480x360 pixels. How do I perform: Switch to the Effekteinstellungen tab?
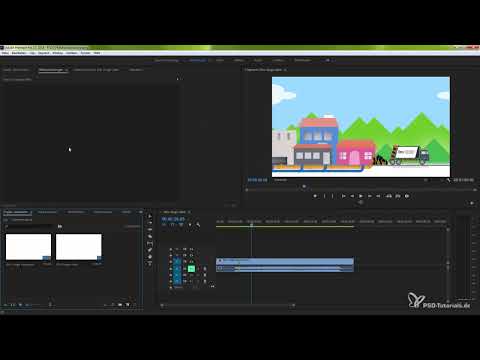click(51, 70)
